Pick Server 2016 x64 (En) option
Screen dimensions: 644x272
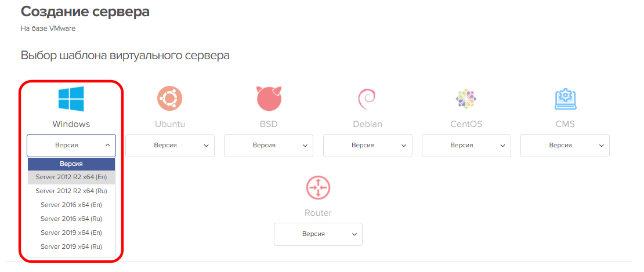pyautogui.click(x=71, y=205)
